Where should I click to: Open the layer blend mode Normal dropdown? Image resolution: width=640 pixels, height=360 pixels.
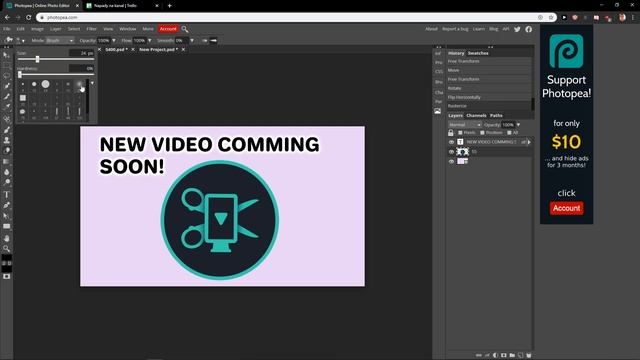[x=464, y=125]
